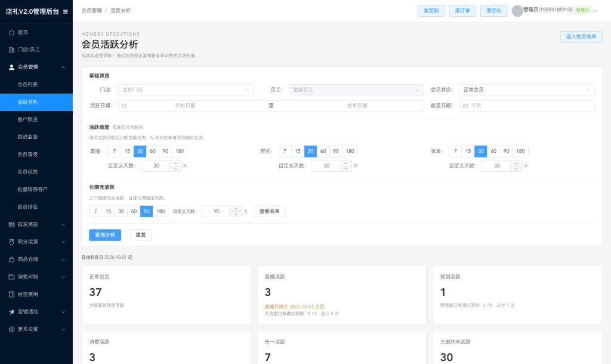This screenshot has height=364, width=611.
Task: Click the 结束日期 input
Action: pos(357,106)
